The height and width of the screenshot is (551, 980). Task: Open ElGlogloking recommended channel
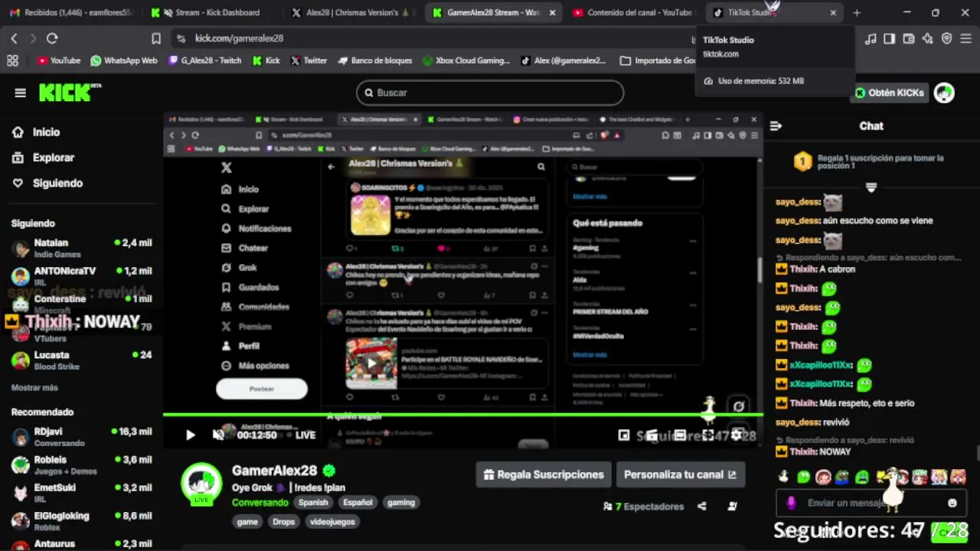[x=81, y=520]
